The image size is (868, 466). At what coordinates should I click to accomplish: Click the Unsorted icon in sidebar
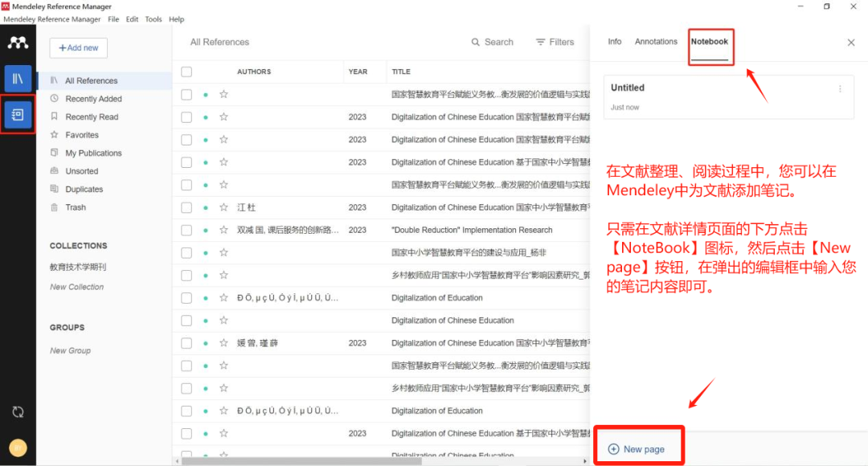pos(55,170)
